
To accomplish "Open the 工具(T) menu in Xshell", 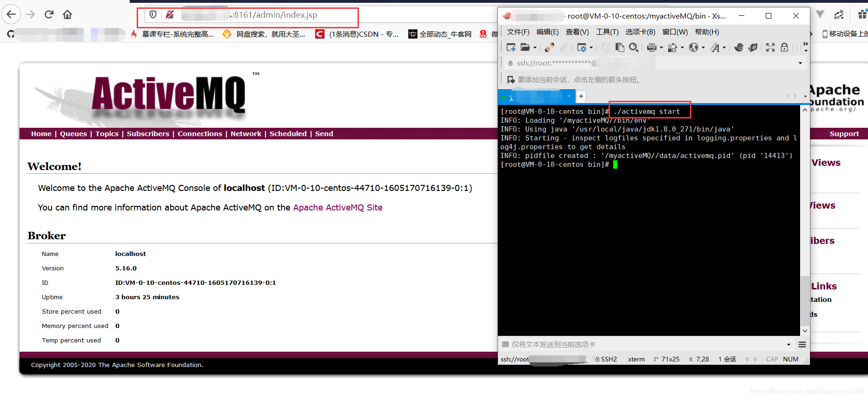I will (x=607, y=32).
